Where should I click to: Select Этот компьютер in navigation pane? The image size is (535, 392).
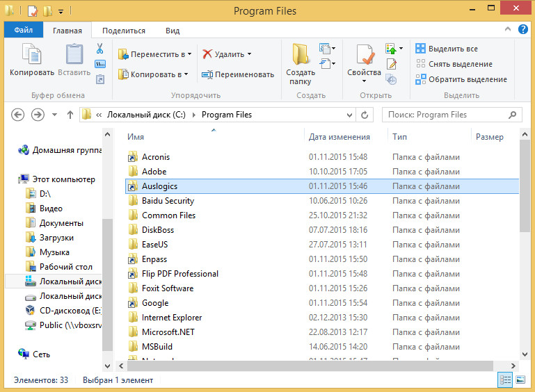click(56, 179)
